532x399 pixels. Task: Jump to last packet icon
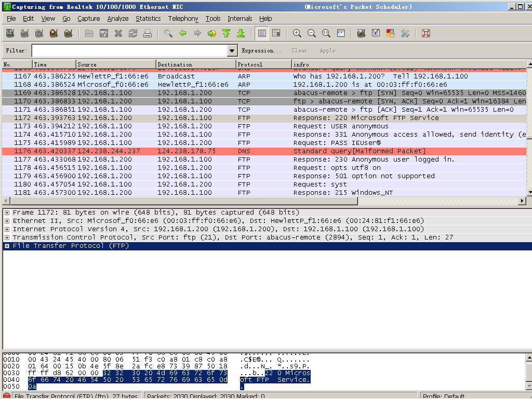click(241, 33)
